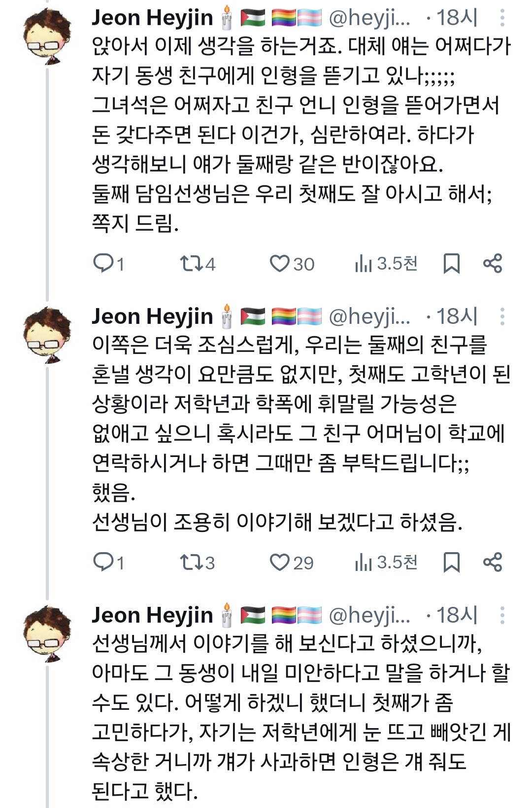Open more options on first tweet
This screenshot has height=808, width=532.
pos(502,18)
